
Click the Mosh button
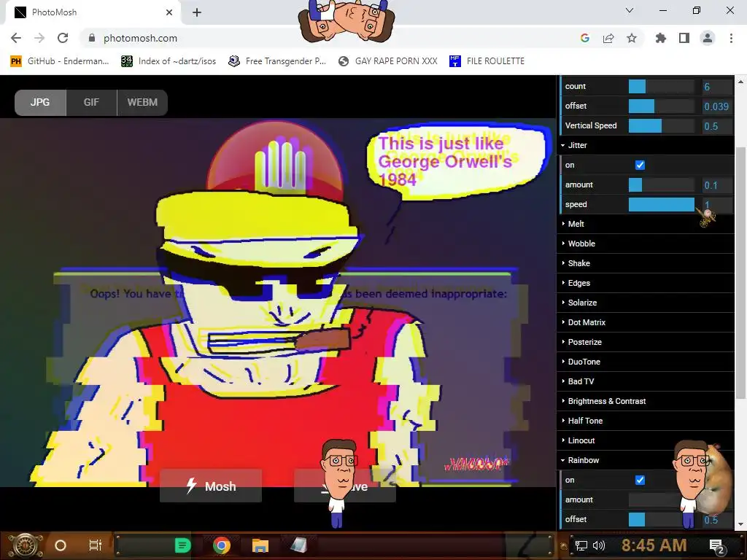(211, 486)
